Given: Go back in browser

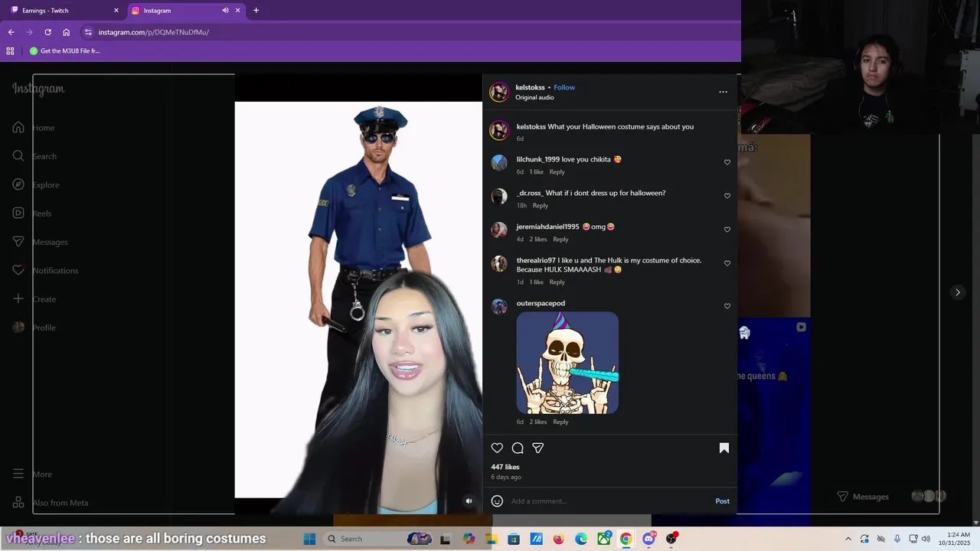Looking at the screenshot, I should [11, 32].
